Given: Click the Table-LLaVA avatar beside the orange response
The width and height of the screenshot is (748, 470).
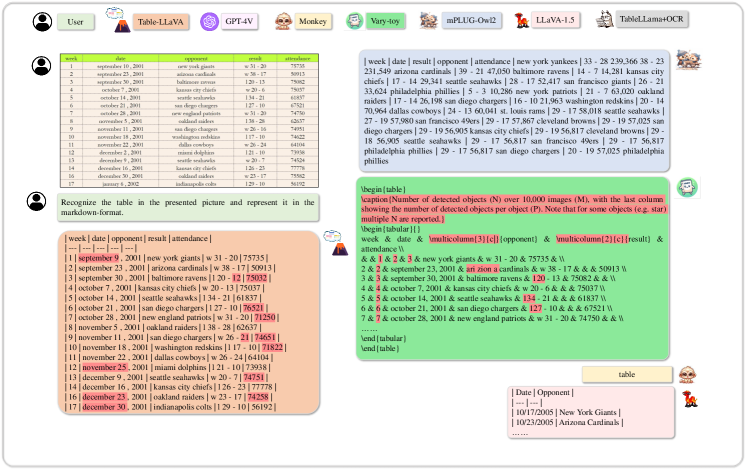Looking at the screenshot, I should point(336,242).
